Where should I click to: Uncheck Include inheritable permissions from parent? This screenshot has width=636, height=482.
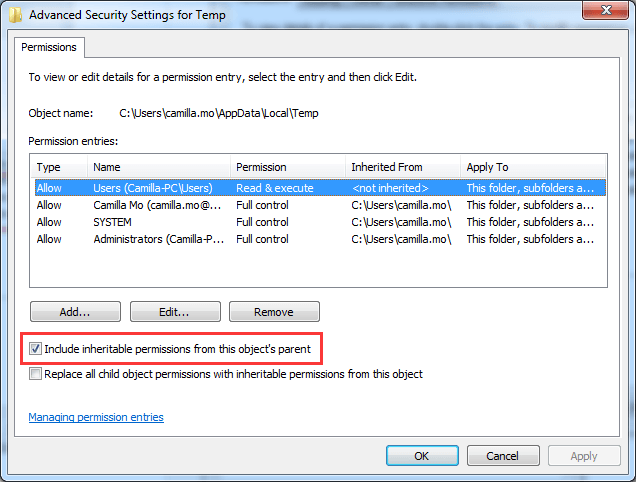(x=36, y=349)
